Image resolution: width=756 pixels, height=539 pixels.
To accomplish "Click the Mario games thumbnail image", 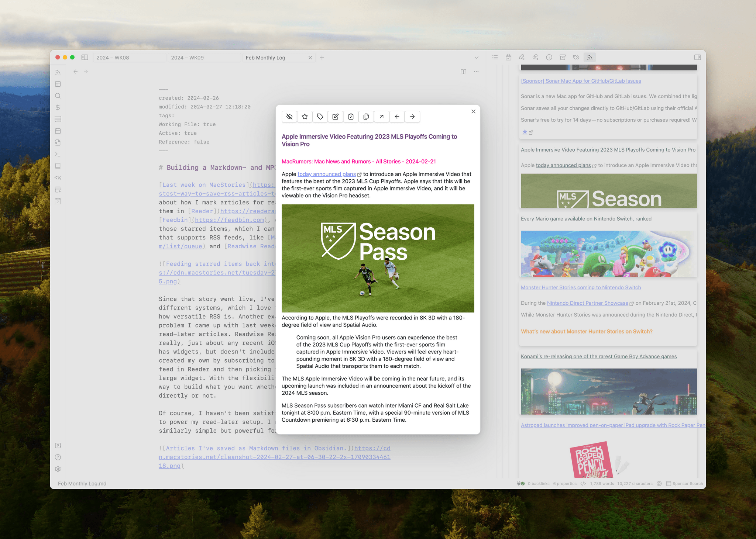I will coord(609,254).
